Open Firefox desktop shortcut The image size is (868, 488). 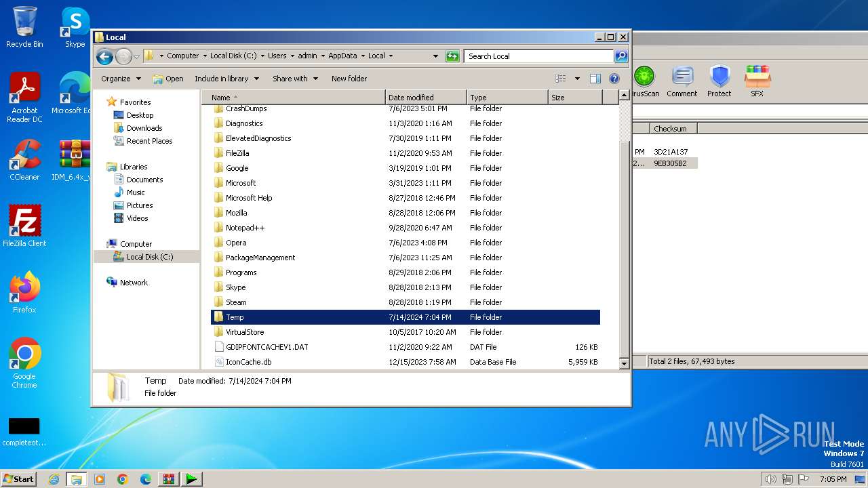point(24,293)
